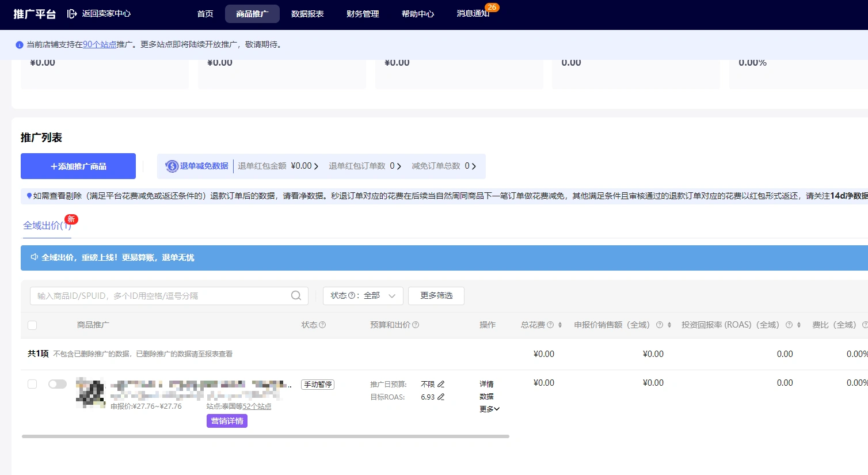This screenshot has width=868, height=475.
Task: Open 详情 for the product row
Action: coord(486,384)
